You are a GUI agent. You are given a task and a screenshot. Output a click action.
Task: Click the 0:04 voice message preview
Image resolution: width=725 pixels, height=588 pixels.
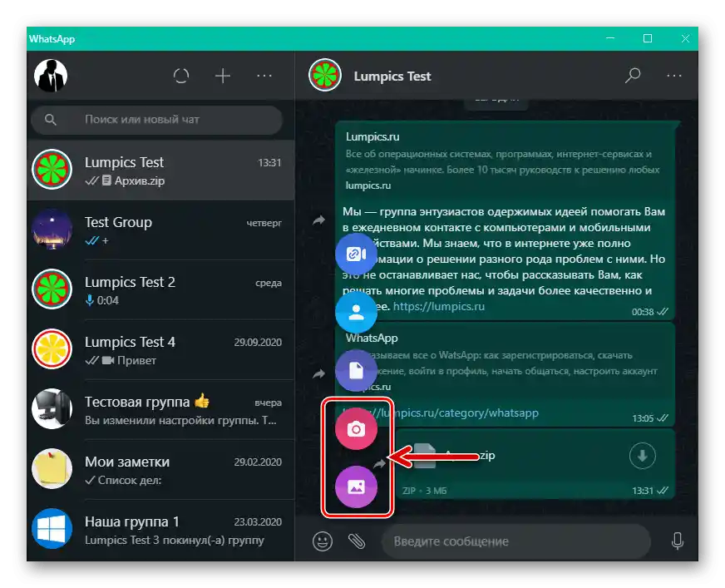pyautogui.click(x=108, y=301)
